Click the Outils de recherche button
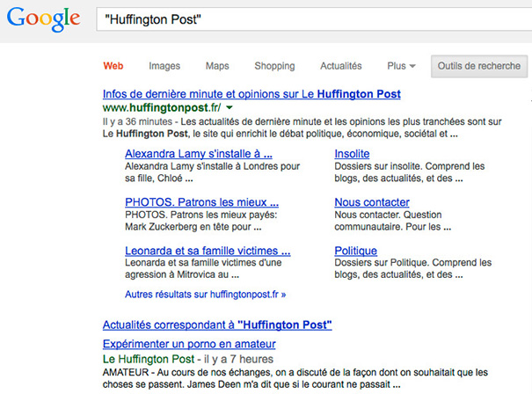 coord(479,66)
